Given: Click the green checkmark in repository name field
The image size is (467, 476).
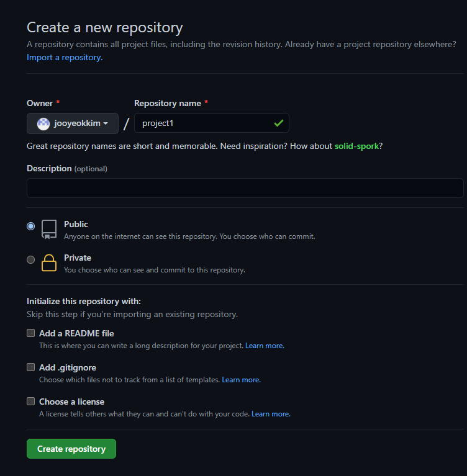Looking at the screenshot, I should pyautogui.click(x=279, y=123).
